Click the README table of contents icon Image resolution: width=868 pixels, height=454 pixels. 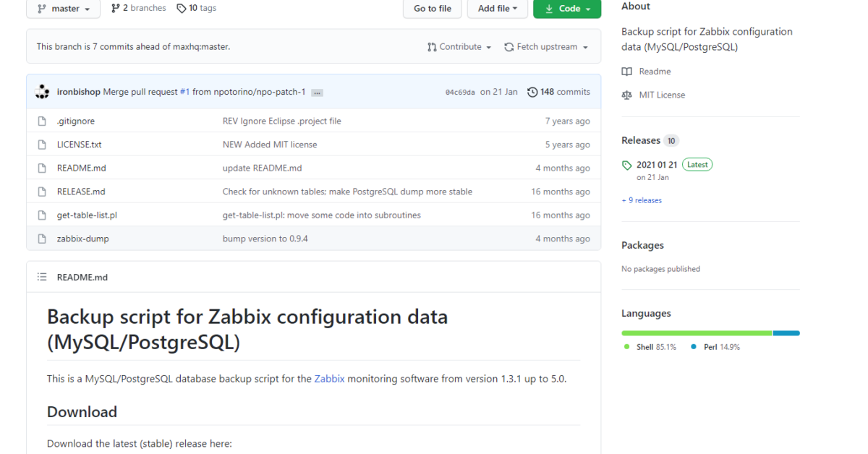pos(42,277)
